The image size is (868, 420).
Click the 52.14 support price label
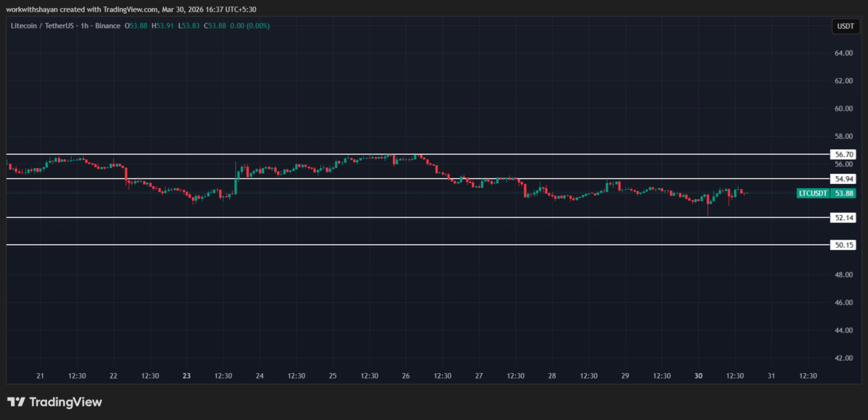843,217
